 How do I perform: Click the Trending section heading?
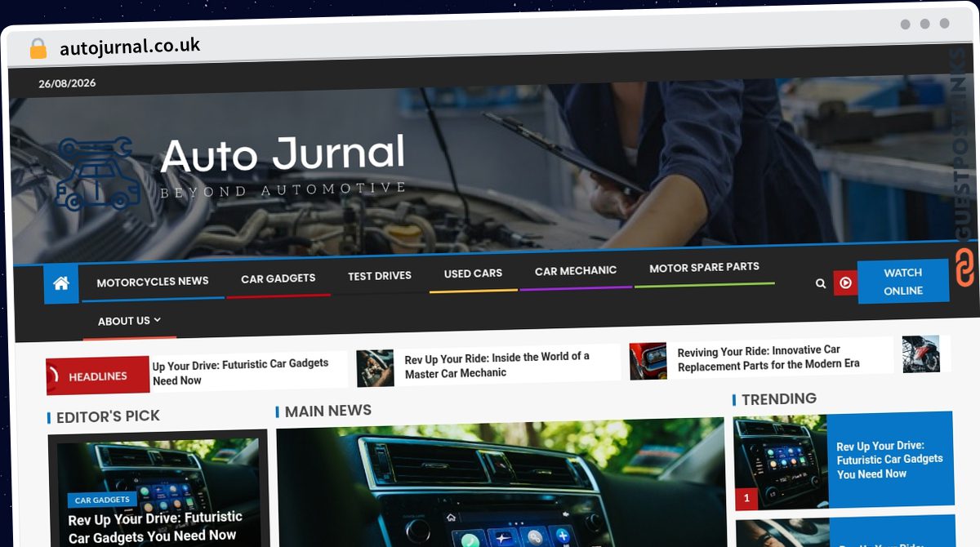tap(778, 399)
